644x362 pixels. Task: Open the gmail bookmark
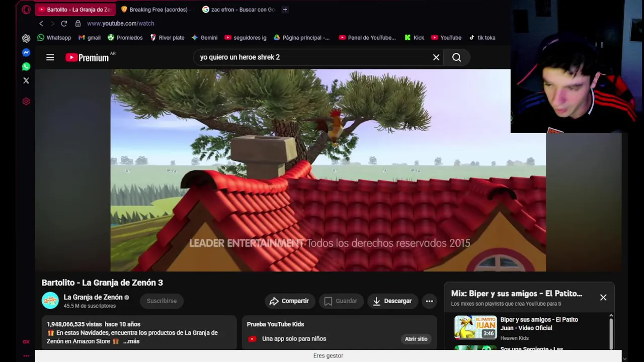coord(90,38)
